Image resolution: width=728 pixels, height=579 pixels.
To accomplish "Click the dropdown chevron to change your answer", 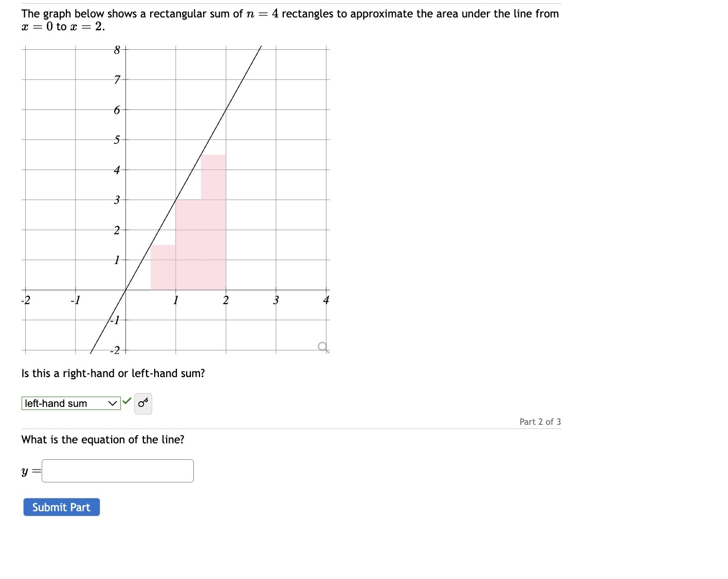I will point(113,403).
